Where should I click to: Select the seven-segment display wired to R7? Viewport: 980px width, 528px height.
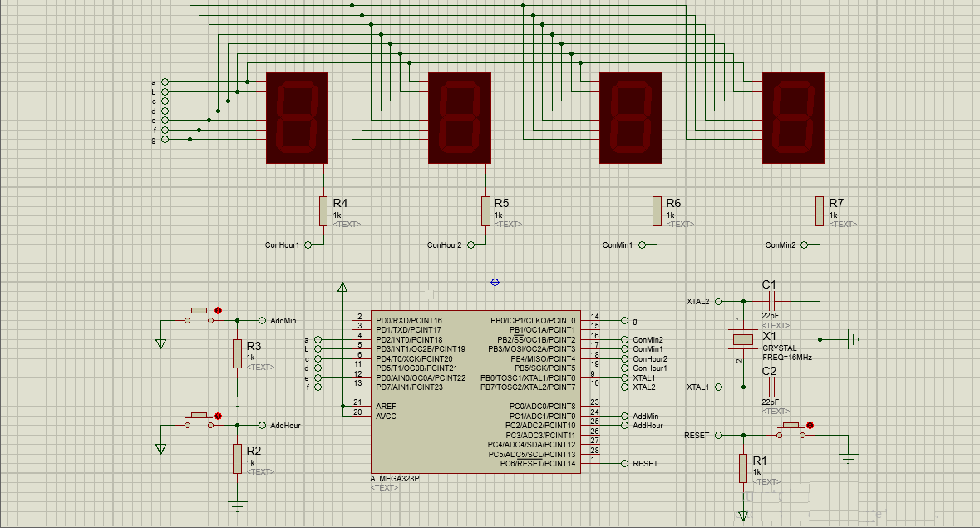[793, 118]
